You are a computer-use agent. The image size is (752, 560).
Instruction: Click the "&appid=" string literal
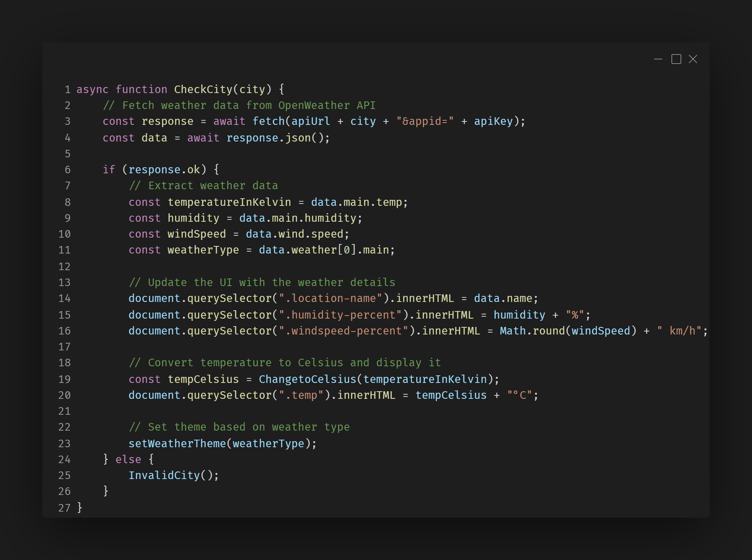[x=424, y=121]
